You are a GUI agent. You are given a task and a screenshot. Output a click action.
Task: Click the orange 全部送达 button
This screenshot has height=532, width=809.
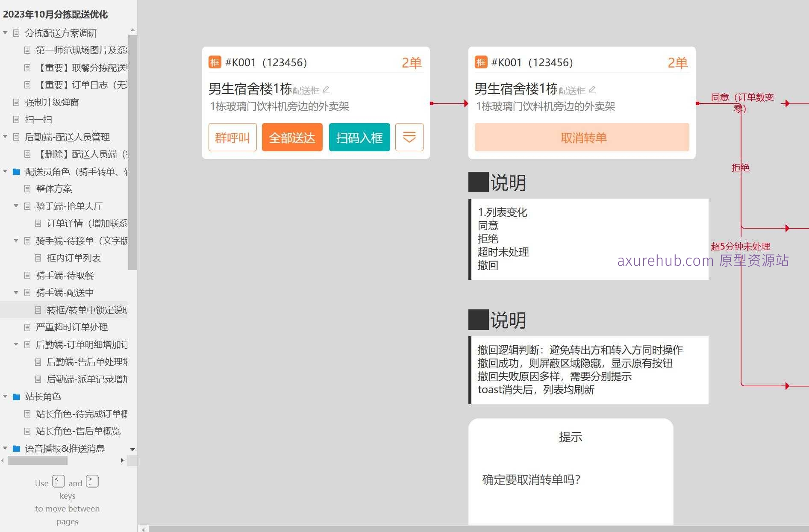pos(292,137)
